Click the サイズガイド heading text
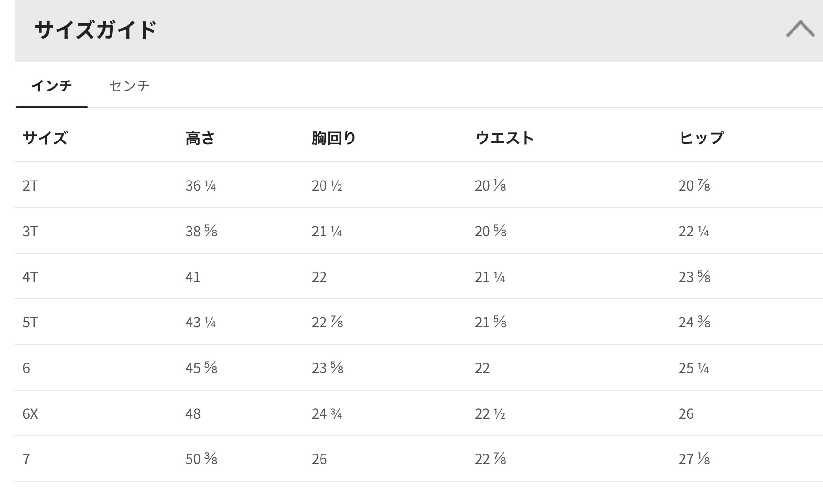This screenshot has height=504, width=823. point(95,30)
